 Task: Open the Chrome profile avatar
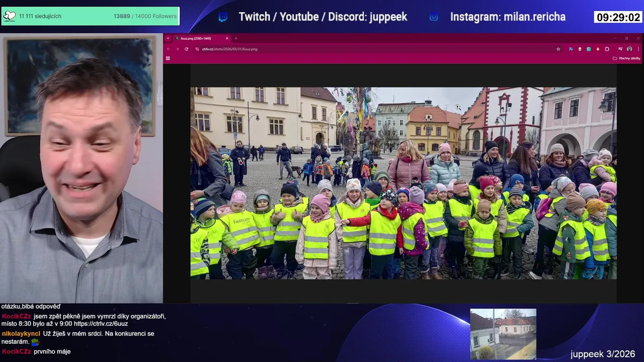coord(629,49)
